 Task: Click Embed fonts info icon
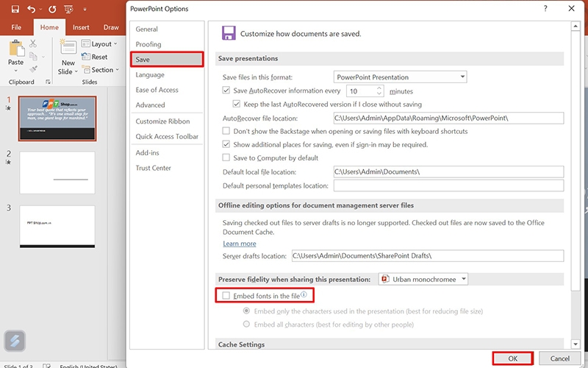(x=304, y=295)
